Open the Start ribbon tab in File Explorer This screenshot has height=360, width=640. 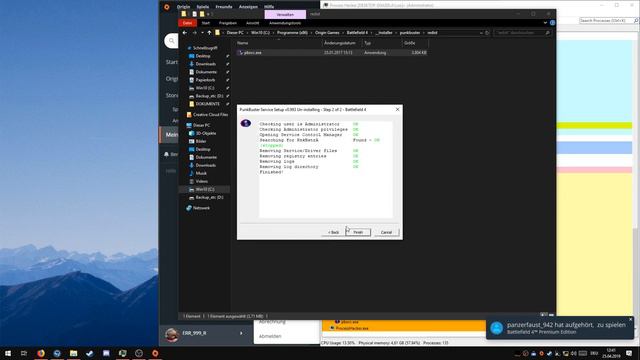click(x=206, y=23)
